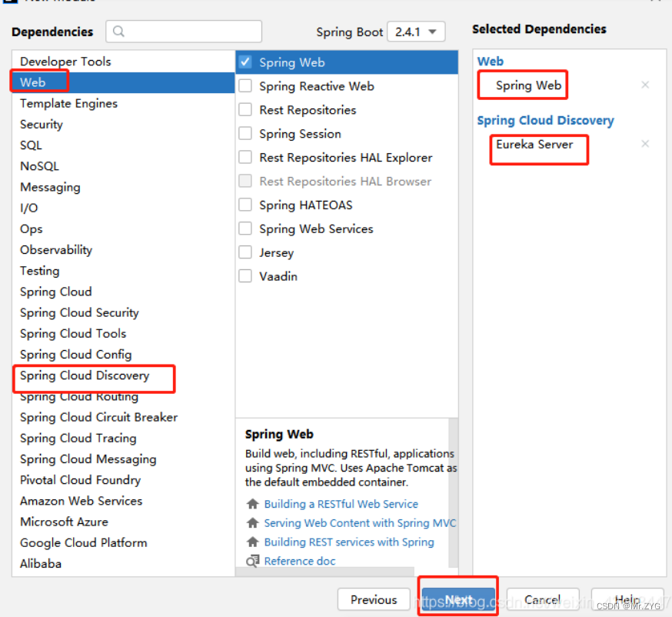The image size is (672, 617).
Task: Open the Spring Cloud category
Action: click(x=124, y=292)
